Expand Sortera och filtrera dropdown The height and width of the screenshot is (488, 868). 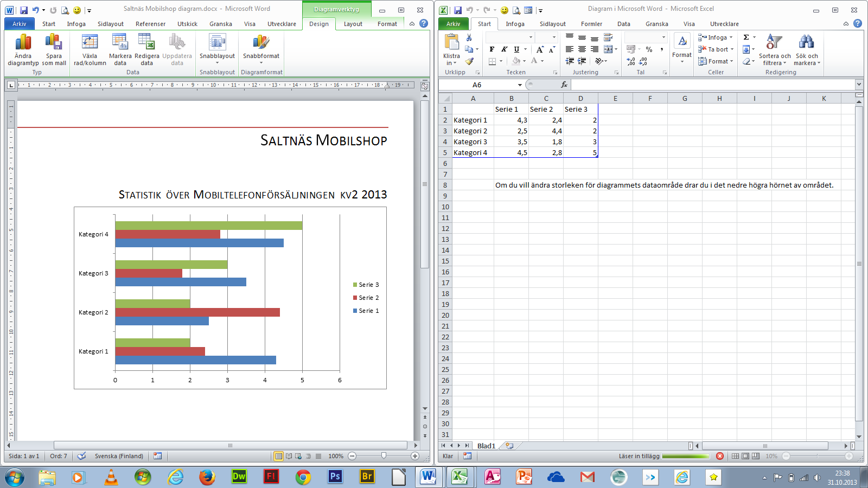pos(775,49)
